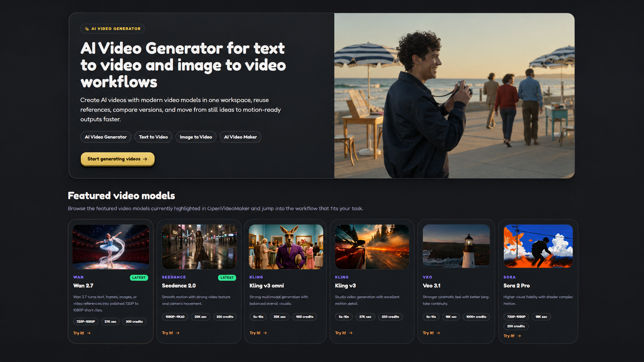Click the 'Strong multimodal generation' description
Viewport: 644px width, 362px height.
pyautogui.click(x=278, y=300)
